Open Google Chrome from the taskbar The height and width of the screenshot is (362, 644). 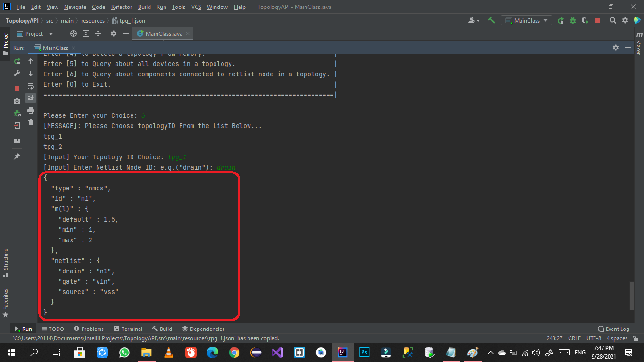[x=234, y=352]
